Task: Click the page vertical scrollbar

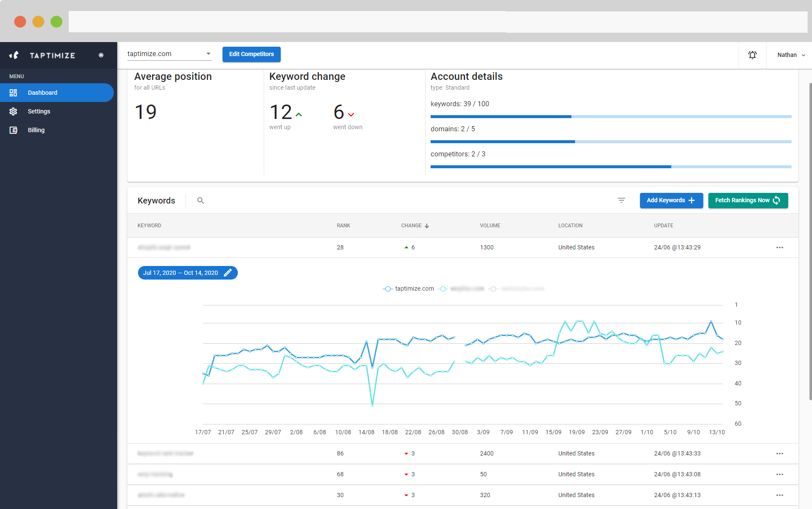Action: coord(810,241)
